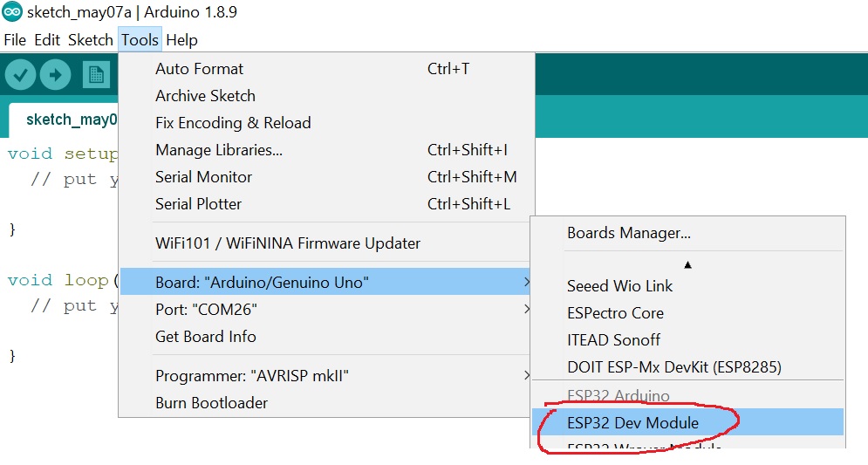Open the Sketch menu
The height and width of the screenshot is (465, 868).
coord(90,40)
